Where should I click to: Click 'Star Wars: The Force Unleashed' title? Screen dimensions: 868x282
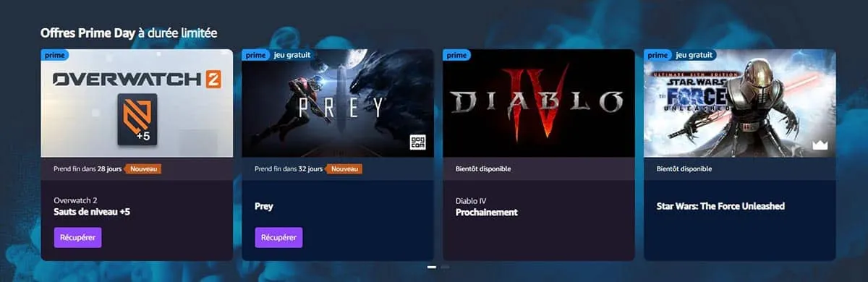720,206
